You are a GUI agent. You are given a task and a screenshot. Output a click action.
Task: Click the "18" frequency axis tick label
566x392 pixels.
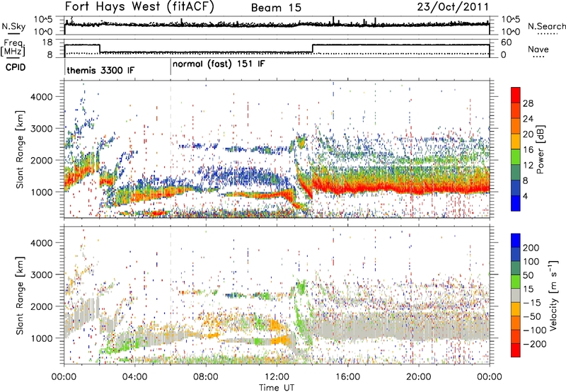click(47, 42)
